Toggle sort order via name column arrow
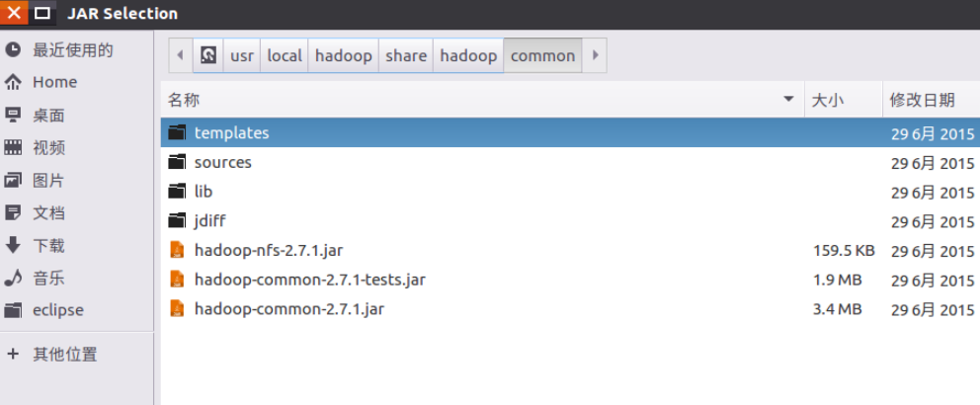Image resolution: width=980 pixels, height=405 pixels. click(x=788, y=100)
